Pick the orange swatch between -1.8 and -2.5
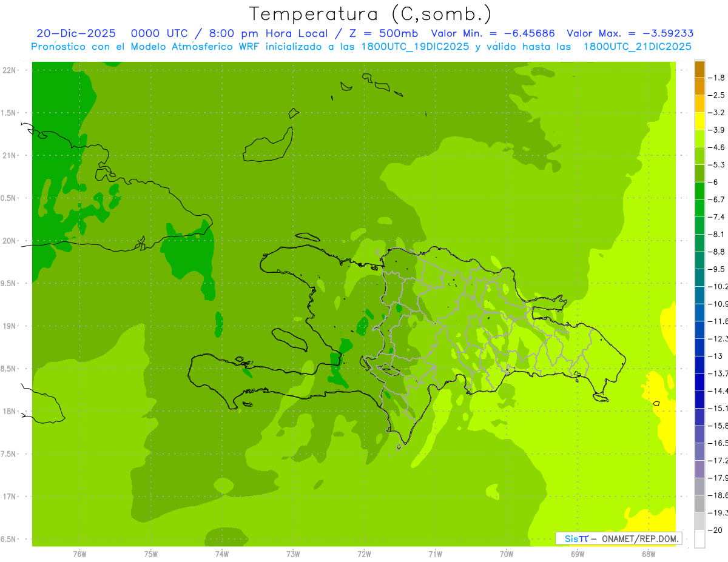 pos(699,86)
